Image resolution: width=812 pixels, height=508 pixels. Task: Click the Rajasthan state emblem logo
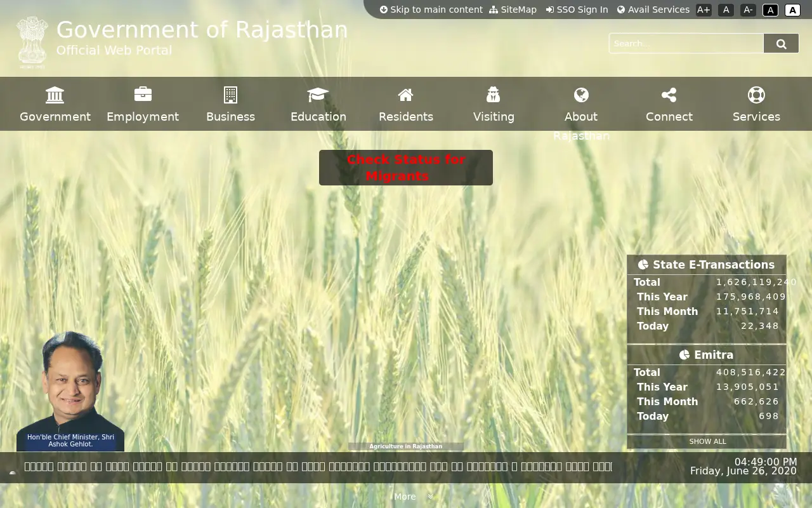pyautogui.click(x=32, y=43)
